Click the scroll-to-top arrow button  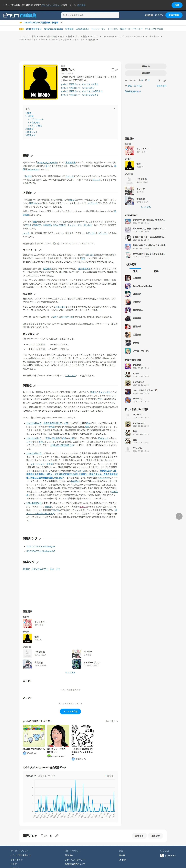pos(179,516)
